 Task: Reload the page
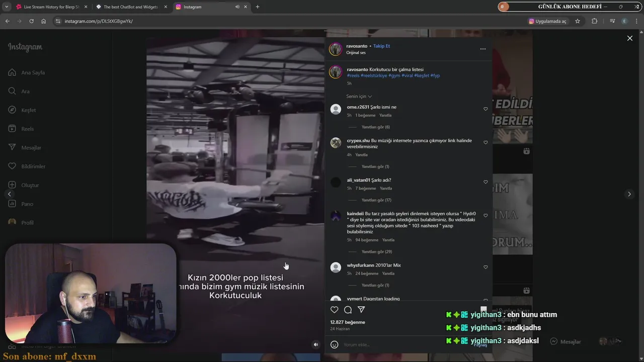pos(31,21)
